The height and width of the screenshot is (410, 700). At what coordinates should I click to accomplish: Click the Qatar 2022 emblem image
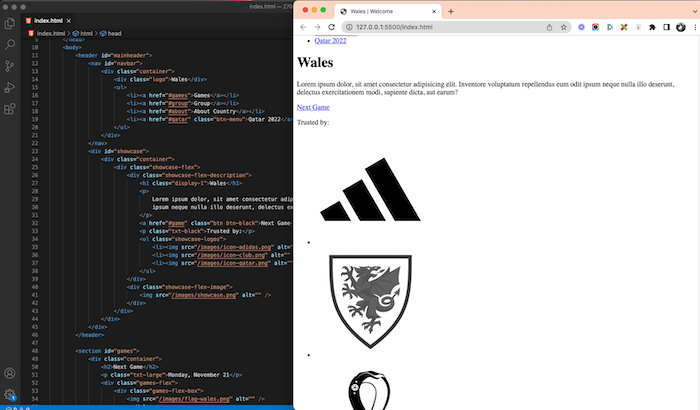(370, 390)
